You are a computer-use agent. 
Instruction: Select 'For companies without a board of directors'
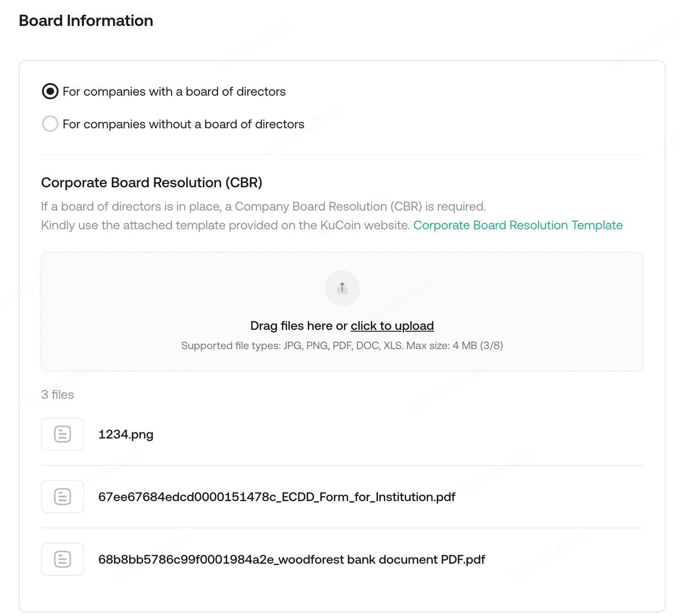tap(50, 124)
